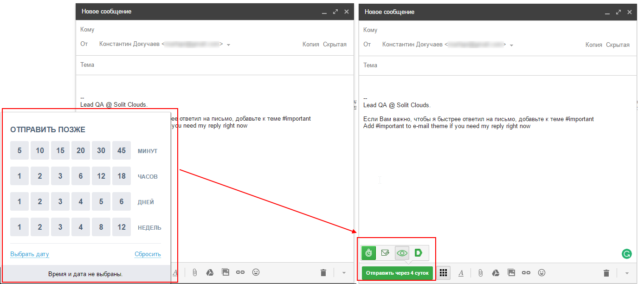Open the envelope-with-pencil templates icon
The width and height of the screenshot is (644, 284).
[x=385, y=253]
